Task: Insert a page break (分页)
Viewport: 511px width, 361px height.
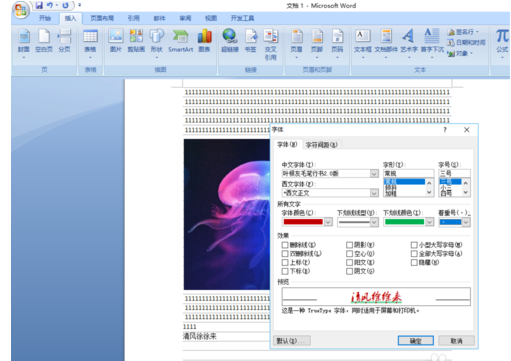Action: [x=65, y=41]
